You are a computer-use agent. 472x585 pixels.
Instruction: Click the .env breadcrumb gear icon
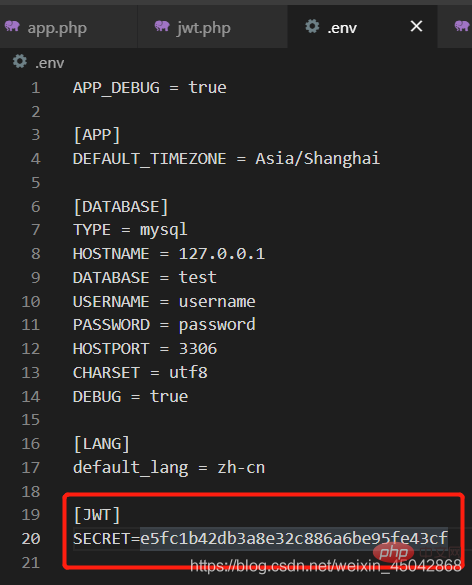[x=20, y=61]
